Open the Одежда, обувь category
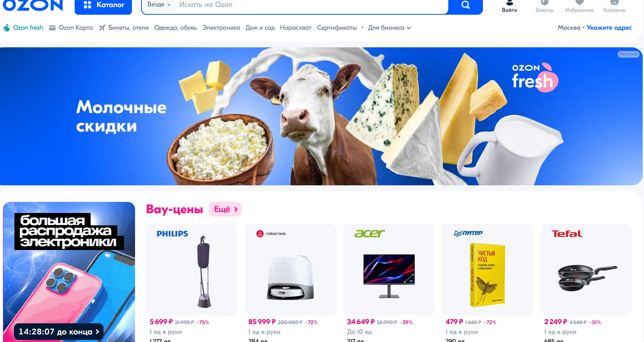Screen dimensions: 644x342 pos(176,28)
